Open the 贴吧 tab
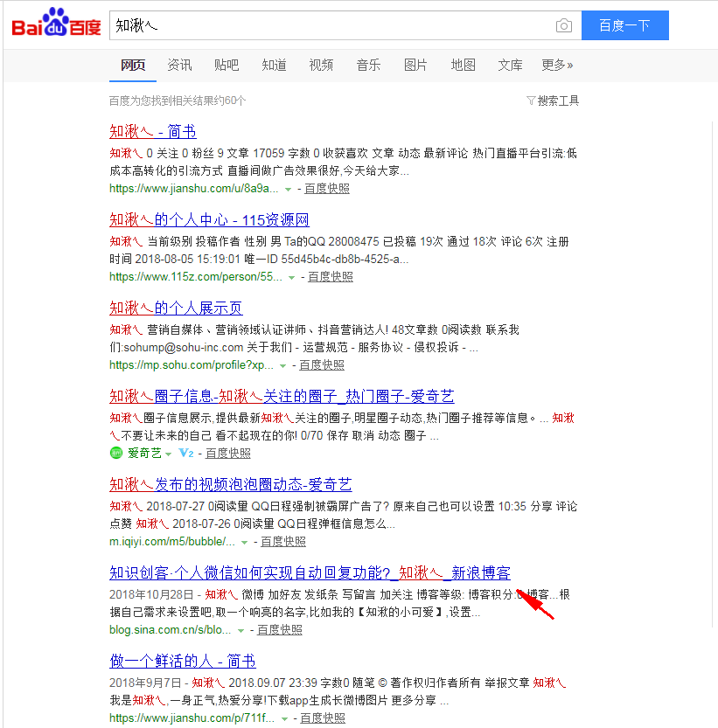Viewport: 718px width, 728px height. coord(227,65)
